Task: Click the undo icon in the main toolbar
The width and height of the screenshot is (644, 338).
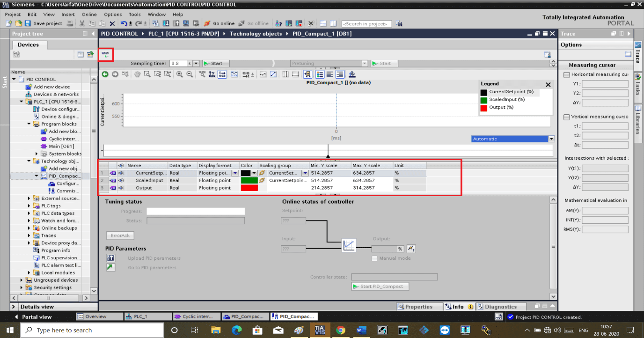Action: coord(125,24)
